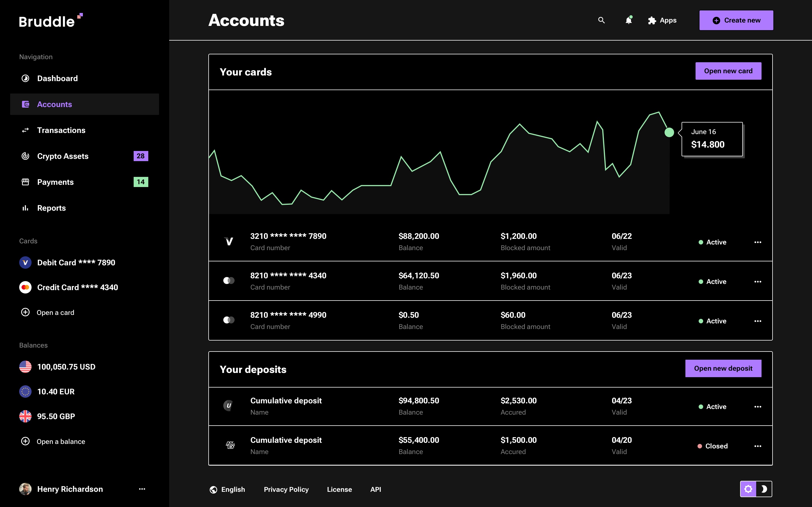Open the notifications bell
The width and height of the screenshot is (812, 507).
[x=628, y=20]
